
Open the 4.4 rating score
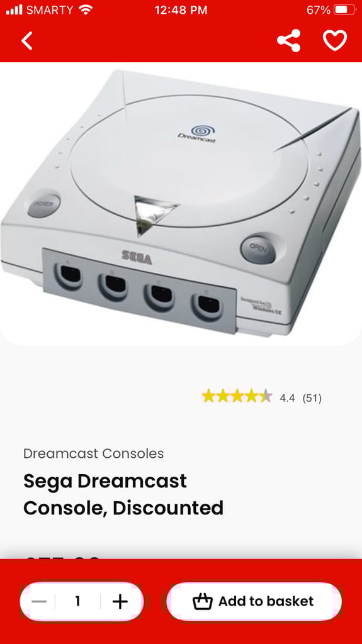pos(287,398)
